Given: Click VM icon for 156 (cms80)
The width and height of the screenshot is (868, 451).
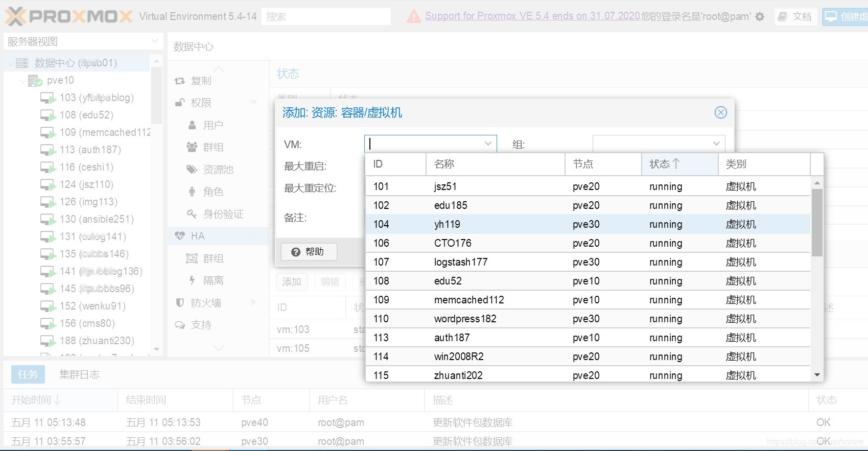Looking at the screenshot, I should [48, 324].
